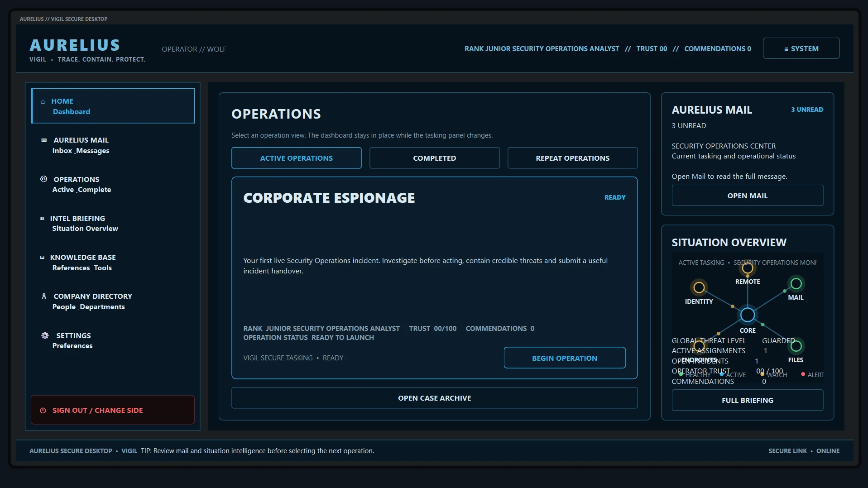
Task: Click the Aurelius Mail envelope icon
Action: [x=44, y=140]
